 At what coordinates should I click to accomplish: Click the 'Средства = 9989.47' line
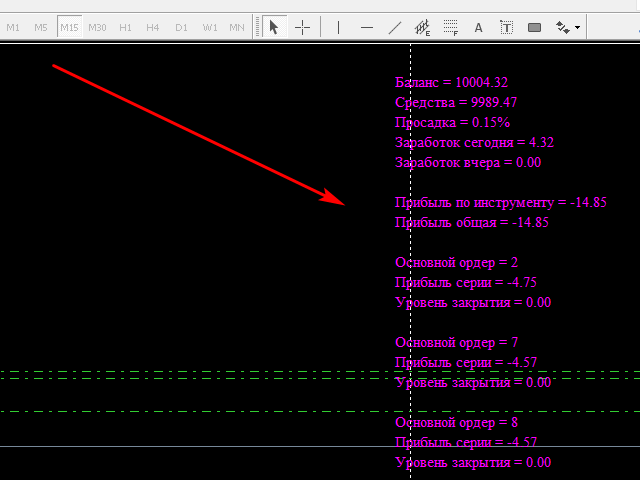[456, 102]
